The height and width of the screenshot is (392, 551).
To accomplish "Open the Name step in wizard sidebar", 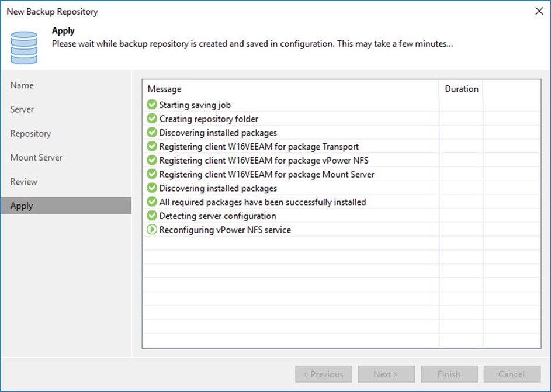I will click(22, 85).
